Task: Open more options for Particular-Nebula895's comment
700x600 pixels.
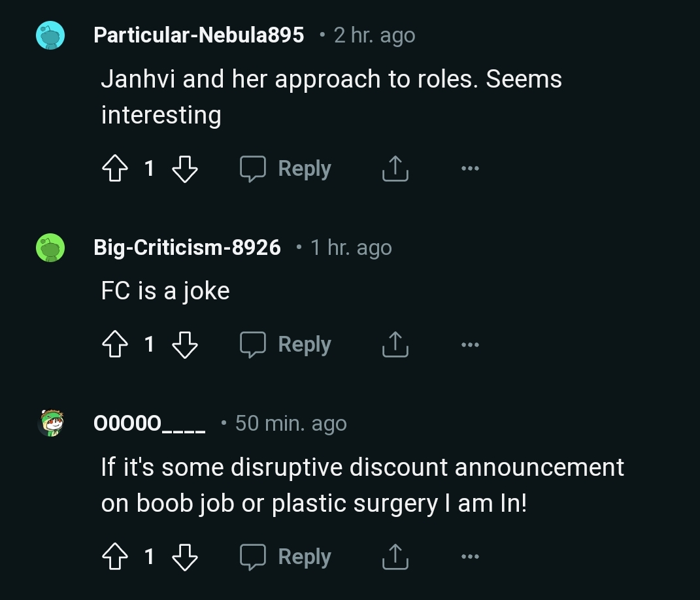Action: click(x=469, y=169)
